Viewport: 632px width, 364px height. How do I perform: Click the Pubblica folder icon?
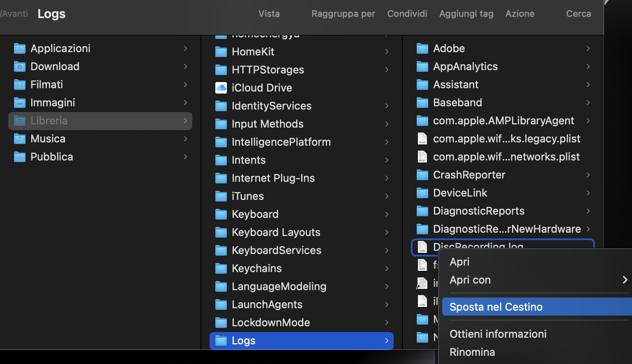coord(20,157)
